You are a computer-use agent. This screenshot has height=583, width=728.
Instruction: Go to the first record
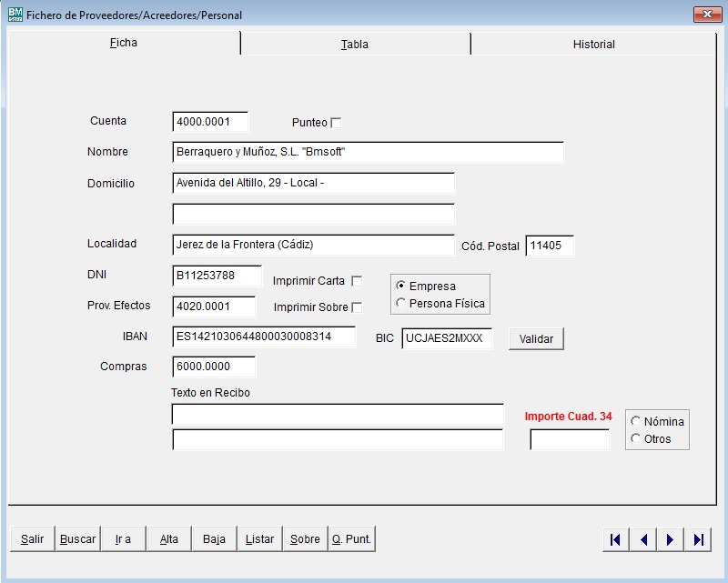pyautogui.click(x=616, y=539)
